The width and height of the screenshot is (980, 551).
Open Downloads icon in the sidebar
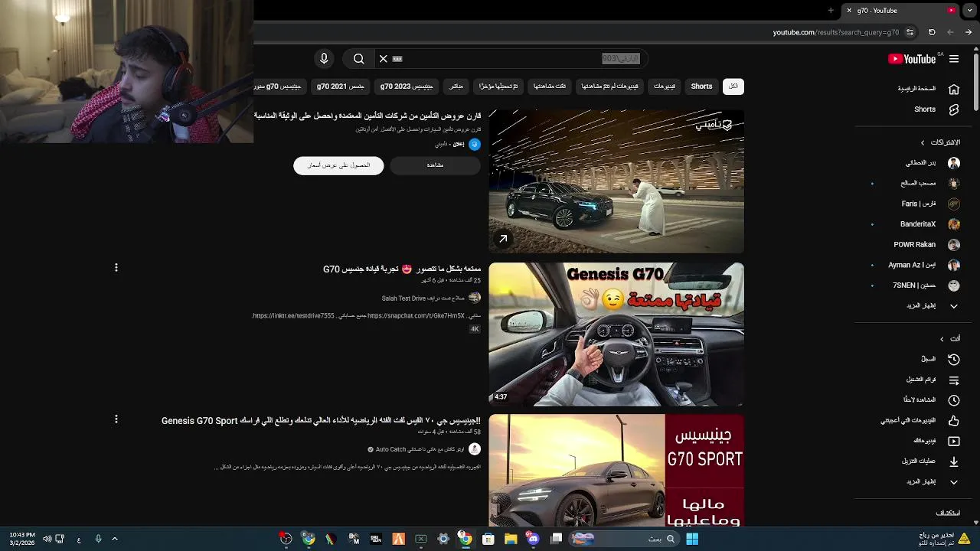[x=954, y=461]
